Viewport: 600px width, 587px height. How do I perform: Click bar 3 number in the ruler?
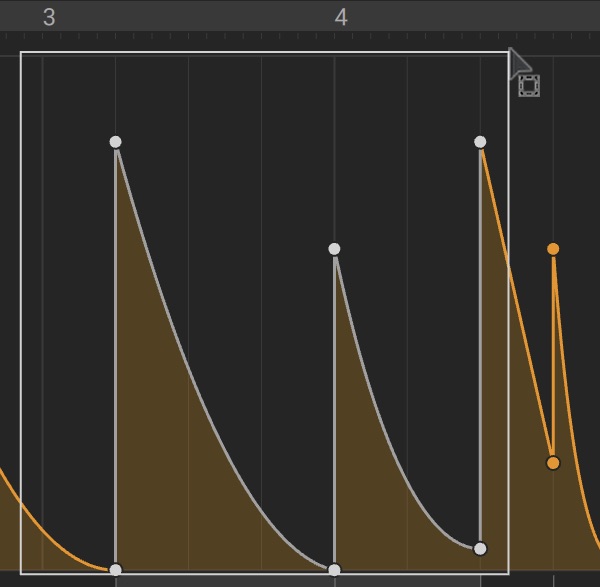49,18
